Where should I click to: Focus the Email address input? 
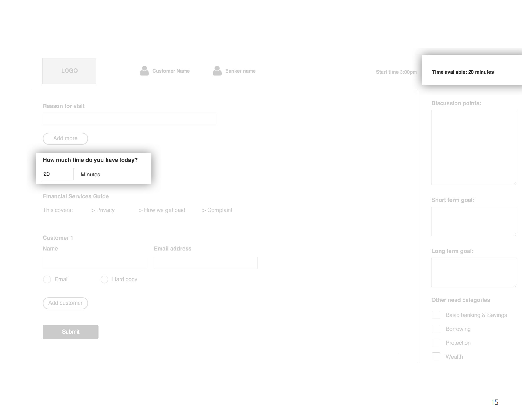pos(205,263)
